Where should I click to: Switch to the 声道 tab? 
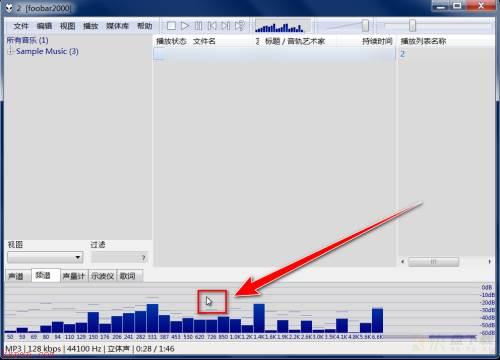(x=16, y=276)
